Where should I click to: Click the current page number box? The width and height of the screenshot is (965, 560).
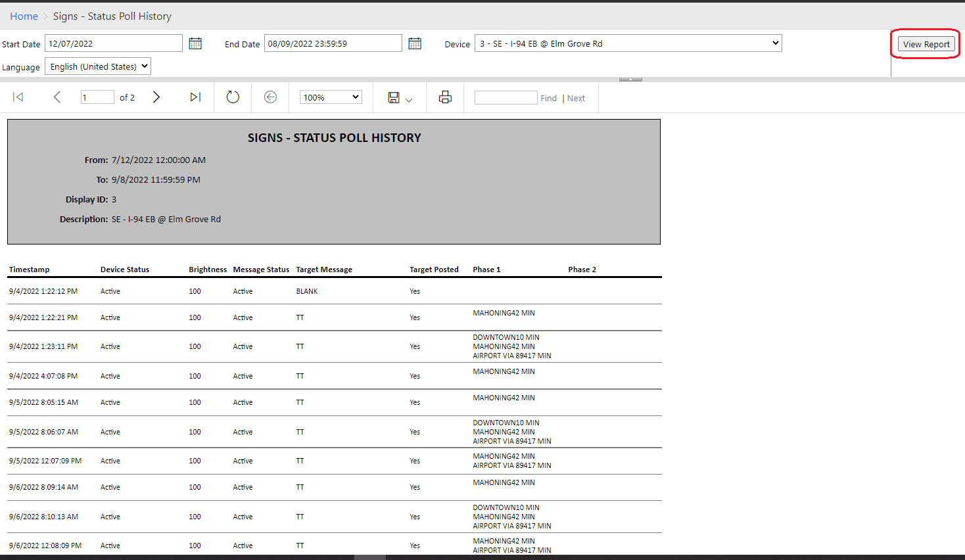(97, 97)
